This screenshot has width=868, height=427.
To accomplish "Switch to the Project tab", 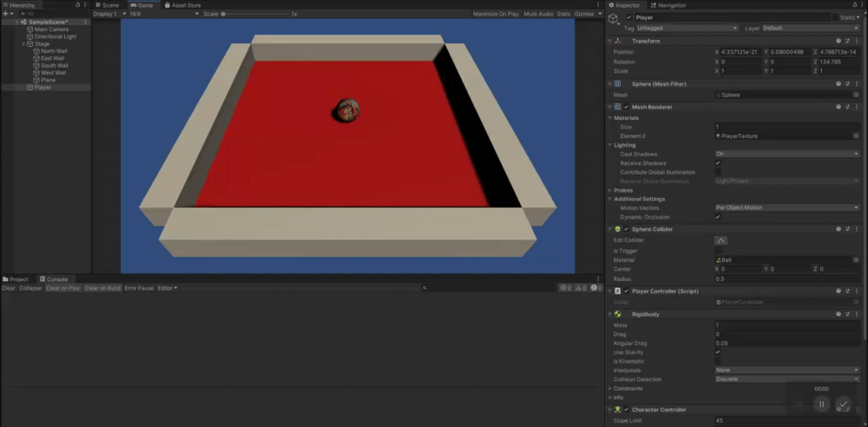I will 16,279.
